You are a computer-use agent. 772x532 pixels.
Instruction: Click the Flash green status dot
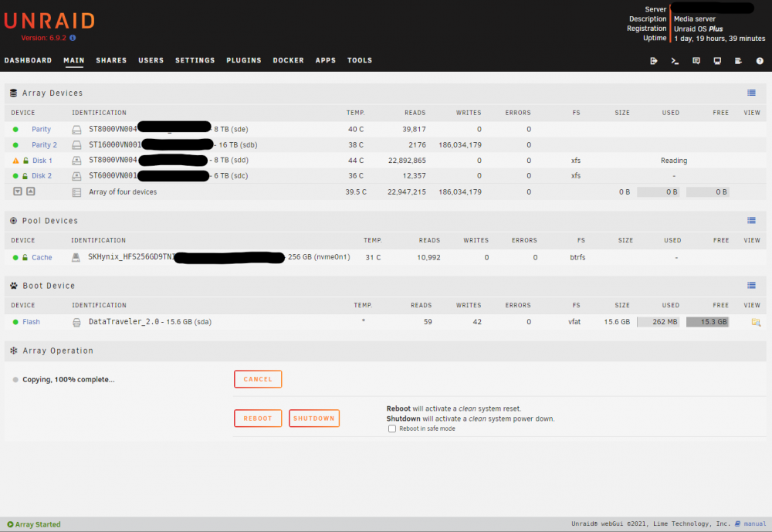[x=15, y=322]
